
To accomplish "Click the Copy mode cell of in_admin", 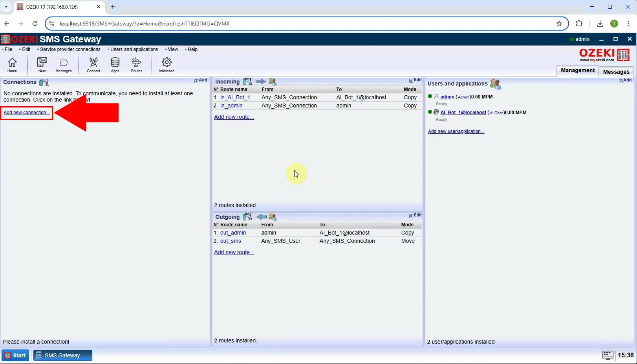I will pyautogui.click(x=410, y=106).
